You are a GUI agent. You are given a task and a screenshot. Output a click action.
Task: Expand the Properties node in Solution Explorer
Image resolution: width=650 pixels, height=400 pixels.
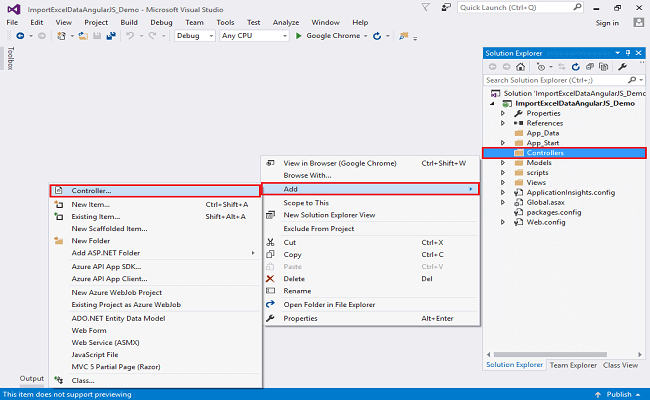pos(503,113)
